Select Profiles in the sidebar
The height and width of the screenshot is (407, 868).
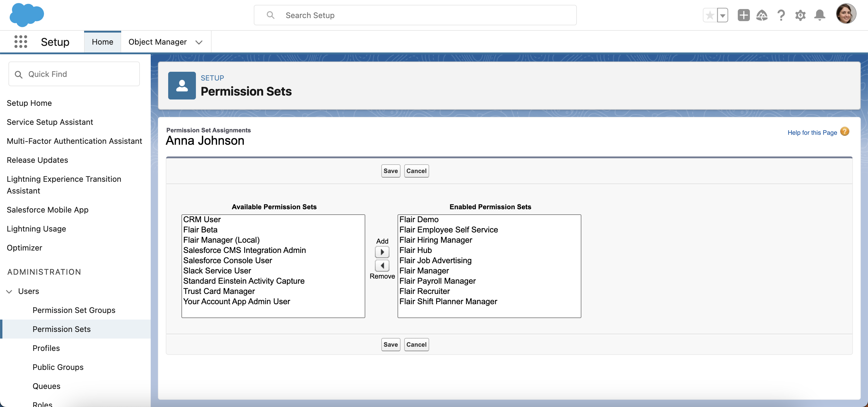click(46, 348)
